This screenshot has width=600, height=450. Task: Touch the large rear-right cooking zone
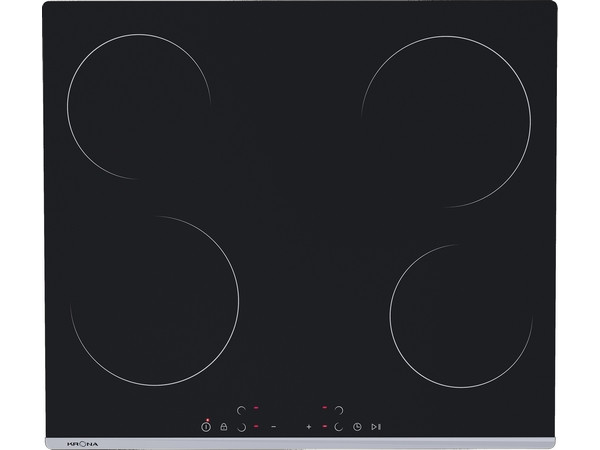(x=446, y=122)
